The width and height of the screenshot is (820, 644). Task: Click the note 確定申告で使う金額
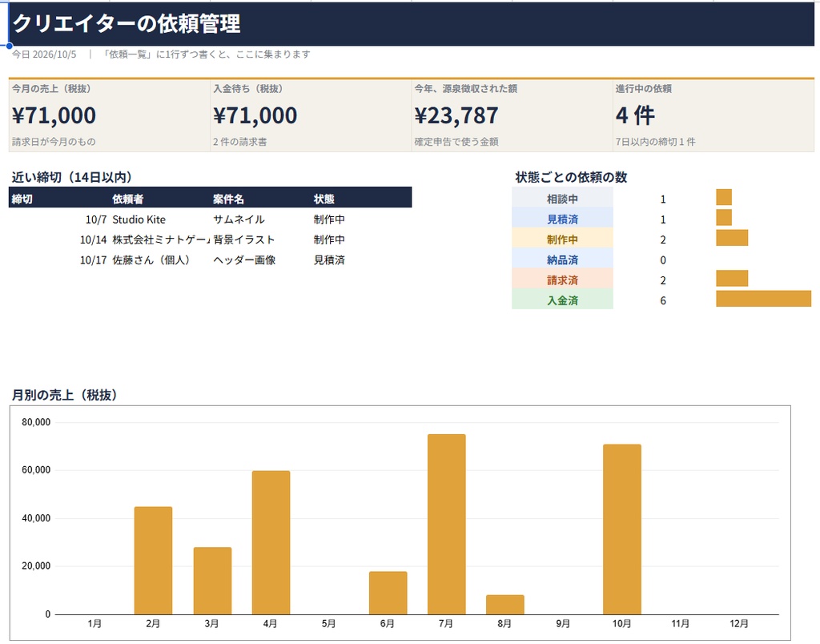456,142
